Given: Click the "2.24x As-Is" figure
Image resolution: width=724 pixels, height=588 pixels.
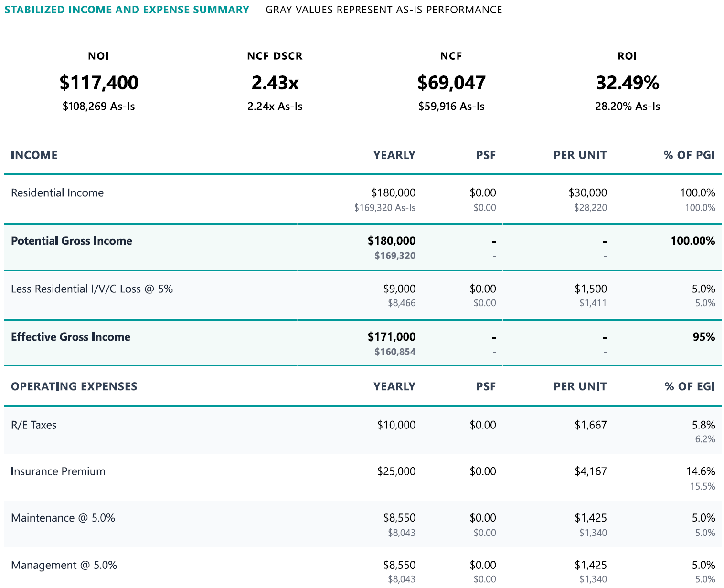Looking at the screenshot, I should [275, 106].
